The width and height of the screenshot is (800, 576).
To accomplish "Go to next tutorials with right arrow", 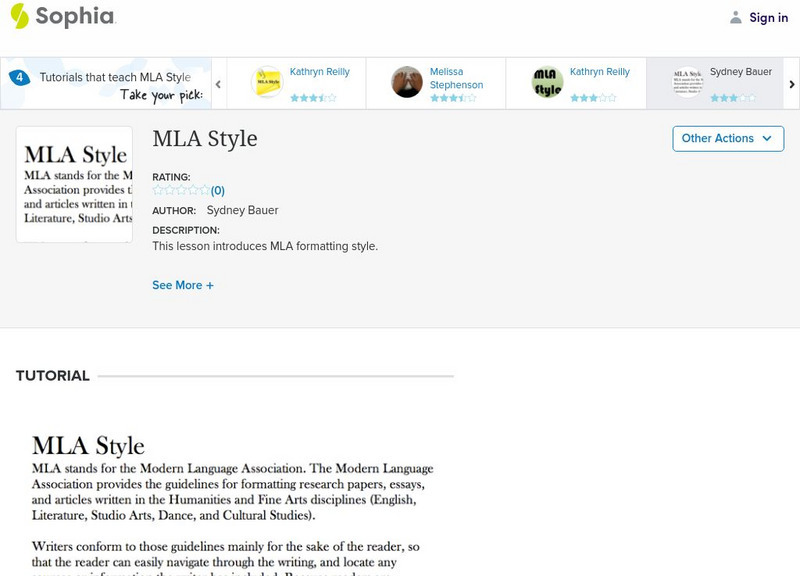I will pyautogui.click(x=792, y=84).
